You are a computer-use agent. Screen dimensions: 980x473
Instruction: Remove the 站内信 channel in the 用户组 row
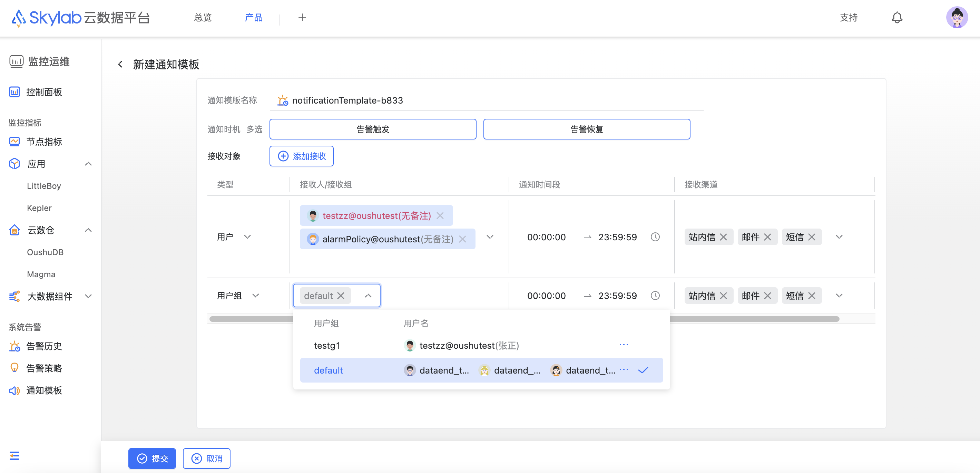pyautogui.click(x=723, y=295)
